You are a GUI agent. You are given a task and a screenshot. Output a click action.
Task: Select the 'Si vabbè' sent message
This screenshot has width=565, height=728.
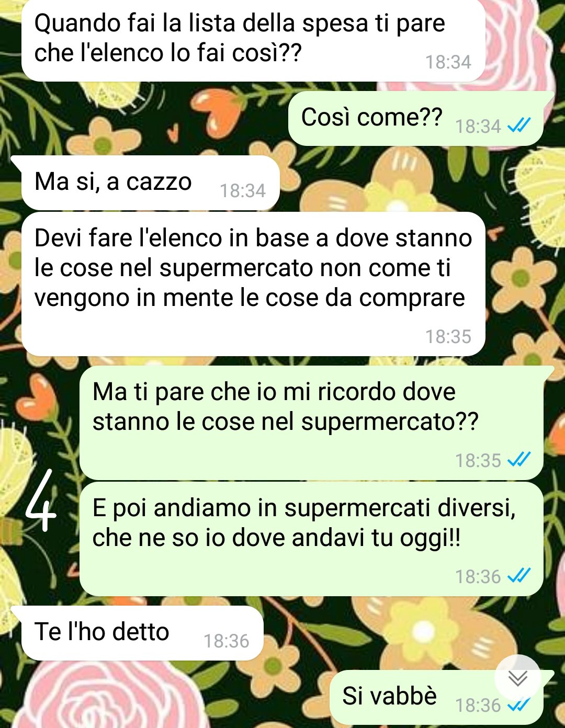(x=437, y=697)
